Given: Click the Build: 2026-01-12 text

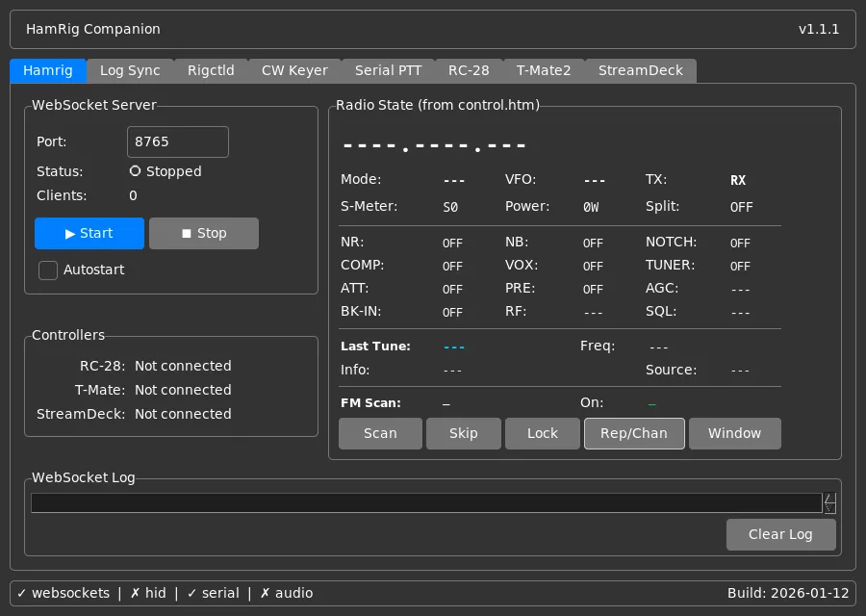Looking at the screenshot, I should [x=787, y=593].
